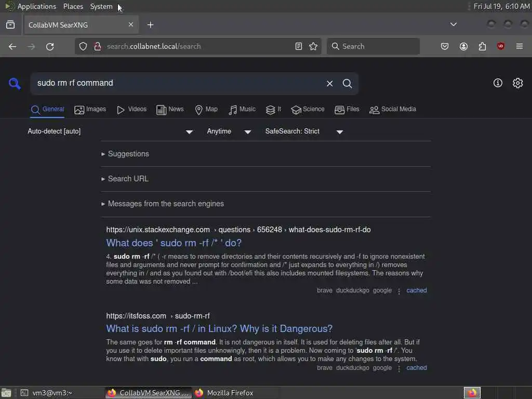Screen dimensions: 532x399
Task: Switch to Mozilla Firefox taskbar window
Action: (x=236, y=393)
